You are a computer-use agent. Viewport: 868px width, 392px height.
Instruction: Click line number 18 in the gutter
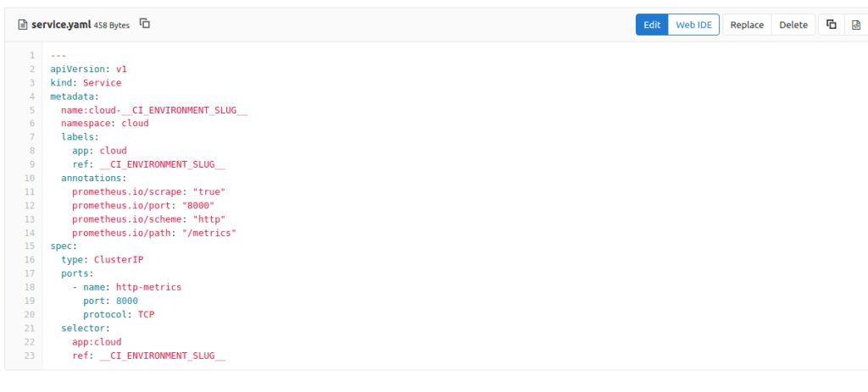pyautogui.click(x=30, y=287)
